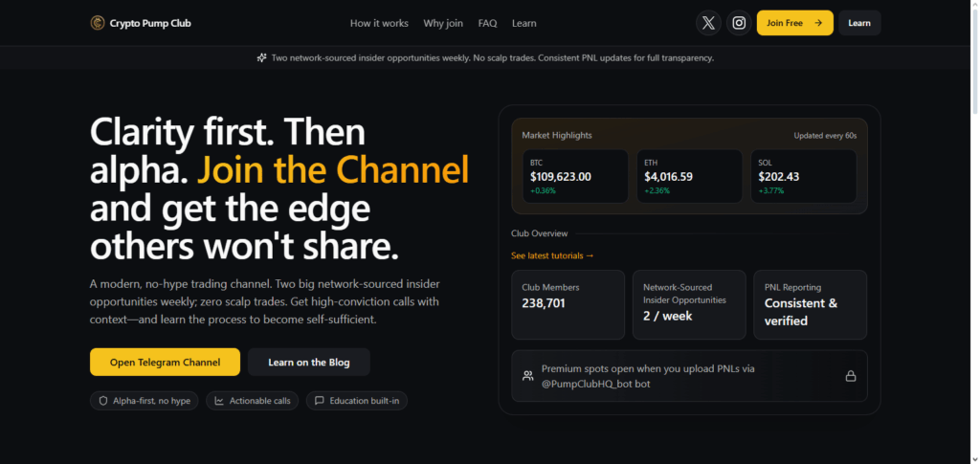Select the BTC price card
The height and width of the screenshot is (464, 980).
[575, 176]
